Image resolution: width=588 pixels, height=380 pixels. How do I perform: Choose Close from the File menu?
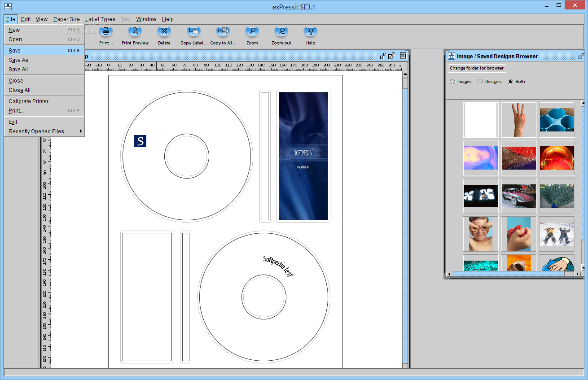44,81
